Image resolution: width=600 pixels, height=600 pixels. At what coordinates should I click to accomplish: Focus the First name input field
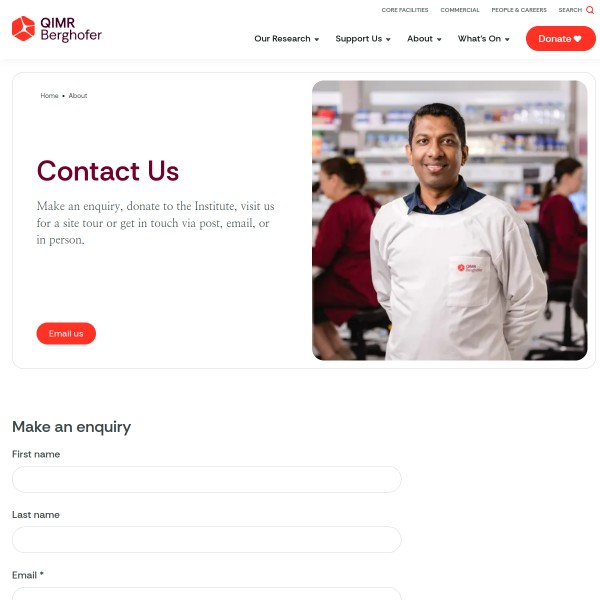pos(207,479)
